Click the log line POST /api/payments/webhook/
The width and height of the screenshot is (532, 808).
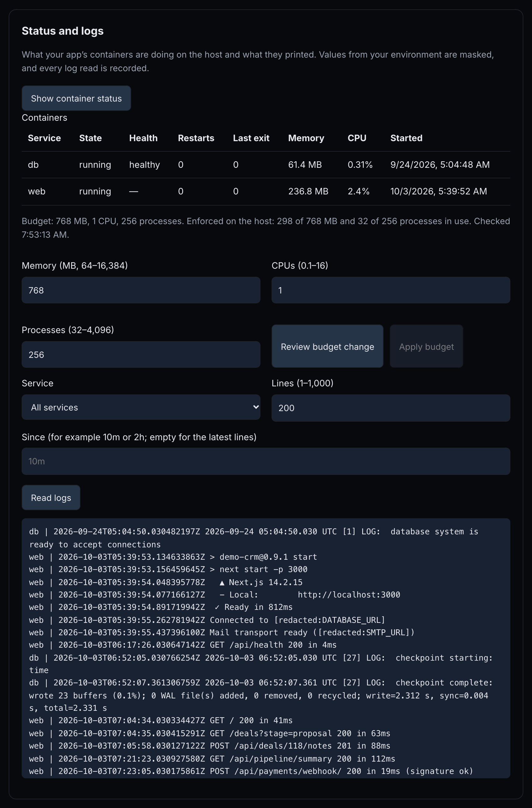pyautogui.click(x=251, y=771)
